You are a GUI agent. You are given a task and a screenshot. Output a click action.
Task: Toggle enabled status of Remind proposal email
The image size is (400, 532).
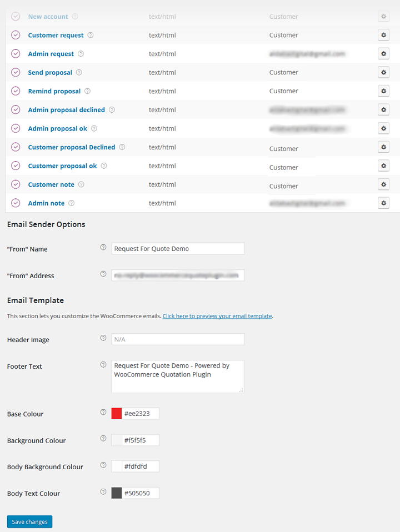16,91
